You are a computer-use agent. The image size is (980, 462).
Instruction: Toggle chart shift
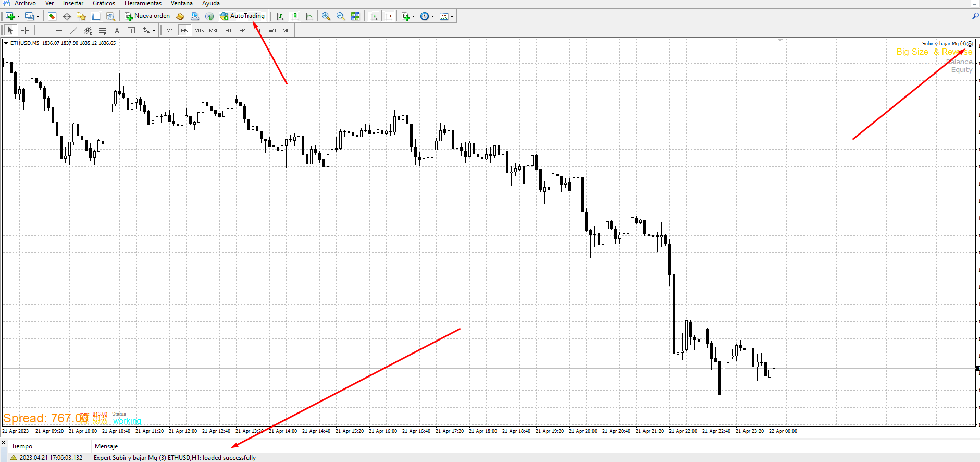click(x=388, y=16)
